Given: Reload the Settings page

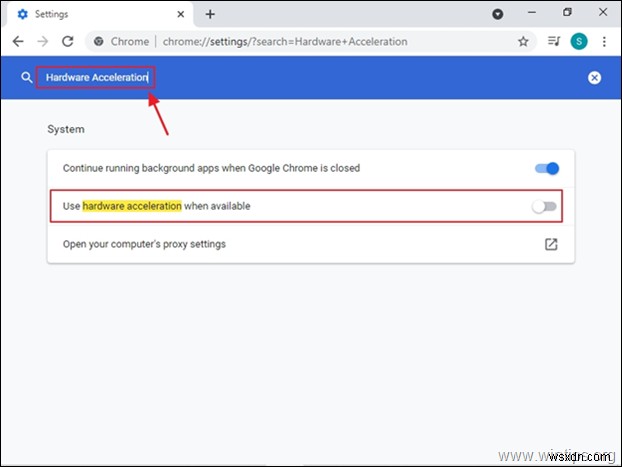Looking at the screenshot, I should click(68, 41).
